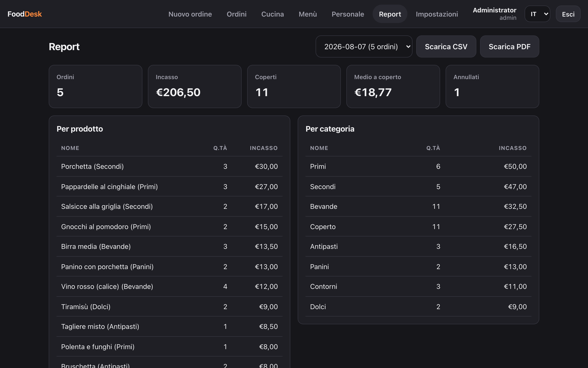Download report with Scarica PDF
The image size is (588, 368).
[x=509, y=46]
